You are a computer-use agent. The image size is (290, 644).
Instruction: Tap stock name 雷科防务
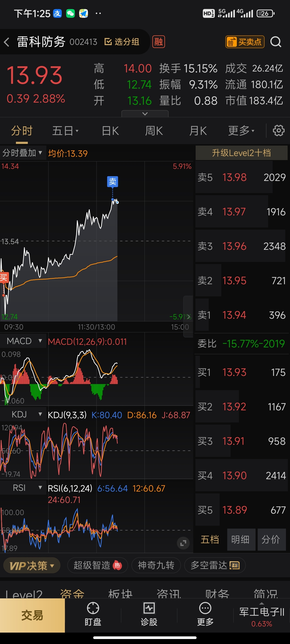point(41,42)
